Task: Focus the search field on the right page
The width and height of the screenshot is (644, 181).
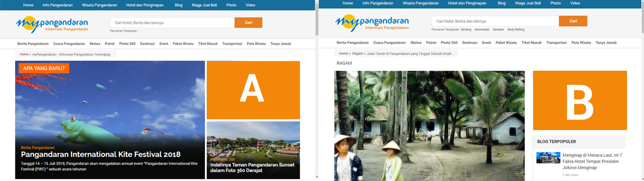Action: pos(495,21)
